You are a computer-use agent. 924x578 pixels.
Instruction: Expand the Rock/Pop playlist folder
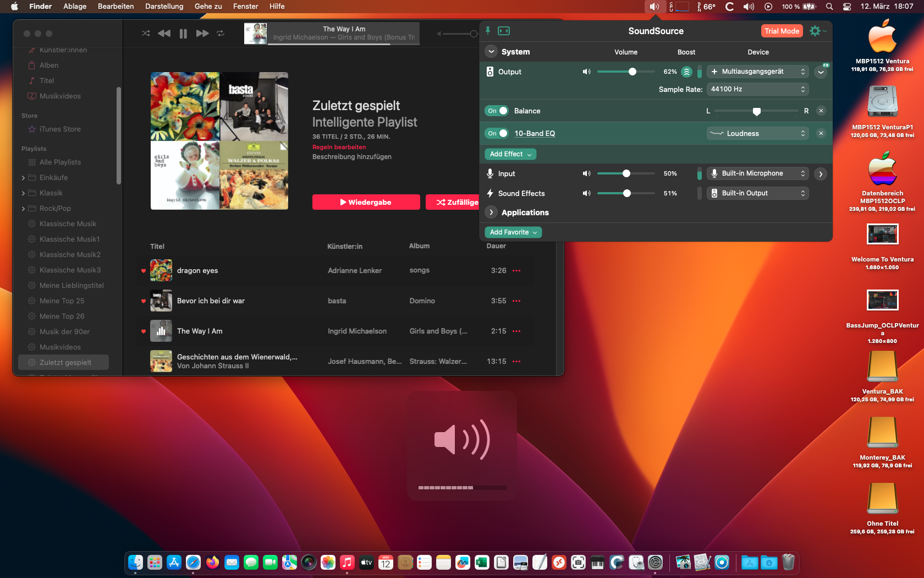click(23, 209)
